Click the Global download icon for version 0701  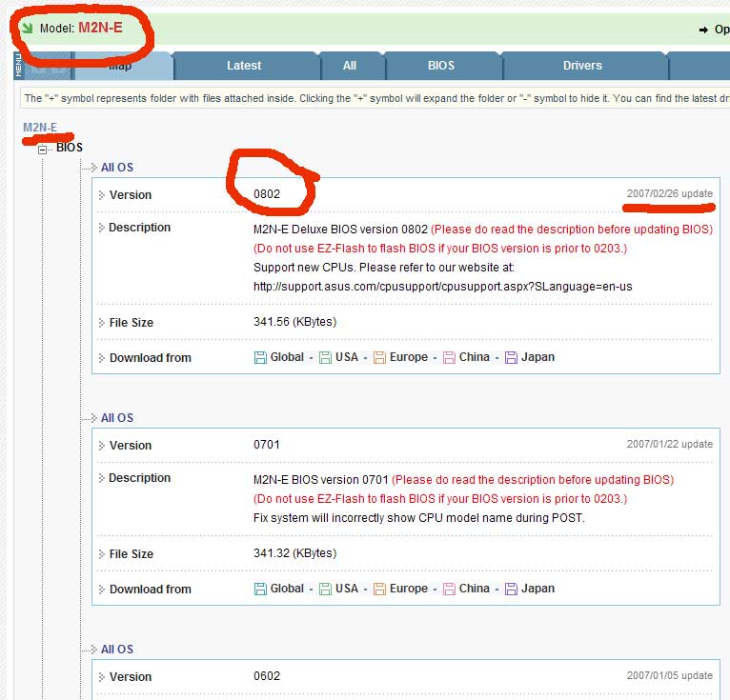click(x=260, y=589)
